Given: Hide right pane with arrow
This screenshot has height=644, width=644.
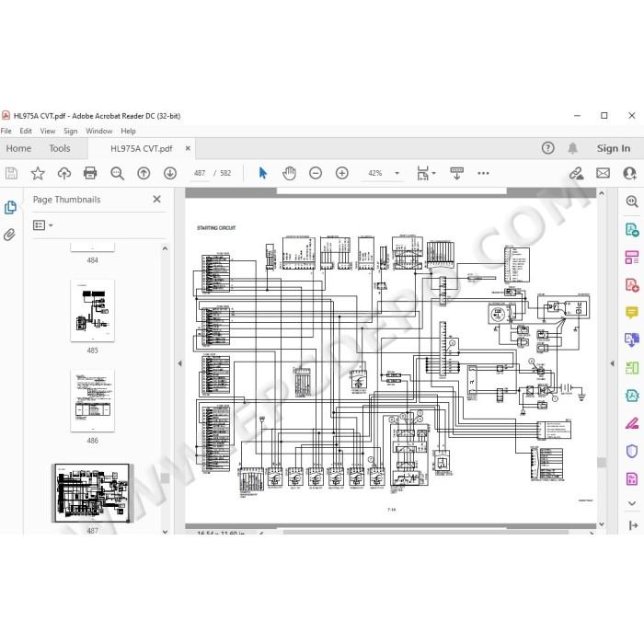Looking at the screenshot, I should (613, 363).
